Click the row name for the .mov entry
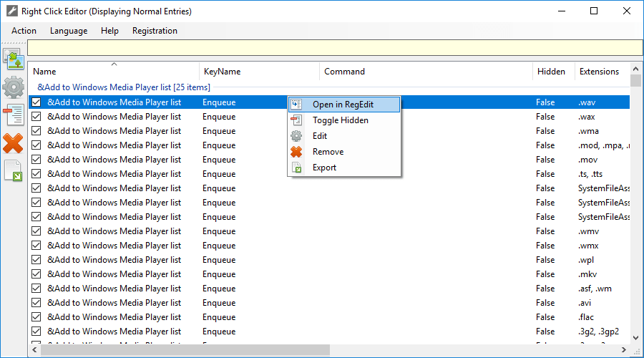The height and width of the screenshot is (358, 644). [114, 160]
